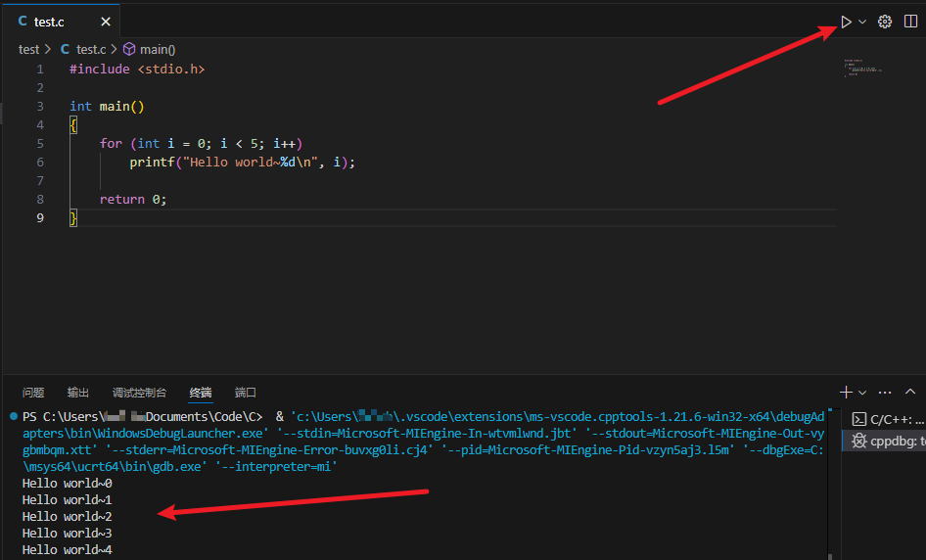Select the cppdbg terminal entry
This screenshot has height=560, width=926.
click(x=886, y=442)
